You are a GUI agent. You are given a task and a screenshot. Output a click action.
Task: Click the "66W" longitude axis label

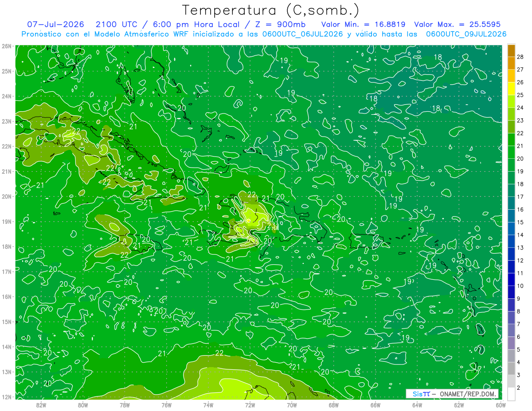pyautogui.click(x=375, y=405)
